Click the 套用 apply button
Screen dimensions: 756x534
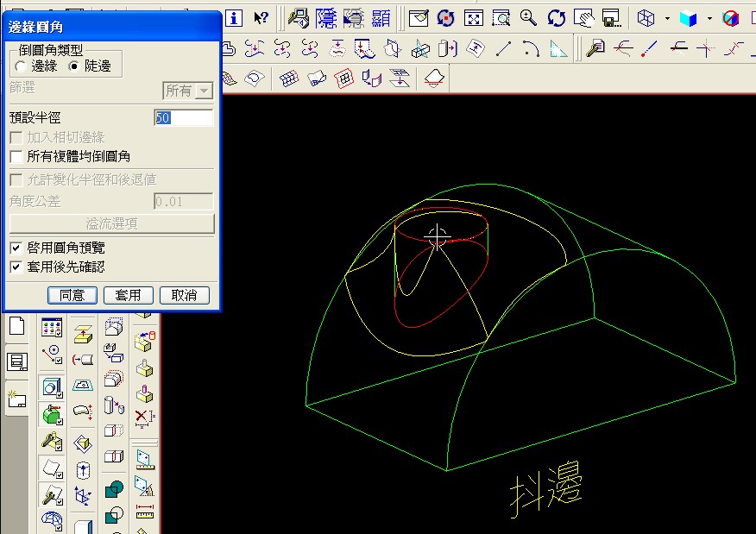(129, 295)
